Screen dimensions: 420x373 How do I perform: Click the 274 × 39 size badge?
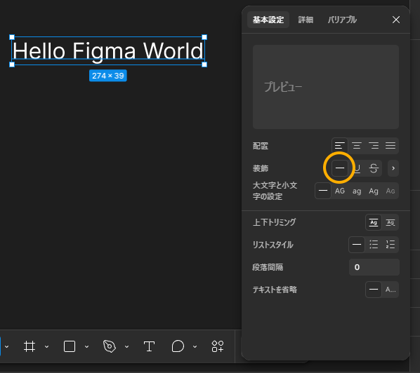(x=108, y=76)
